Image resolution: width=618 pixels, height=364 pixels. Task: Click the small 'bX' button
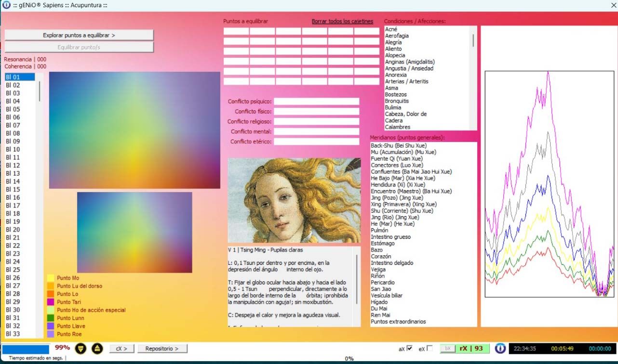coord(447,348)
